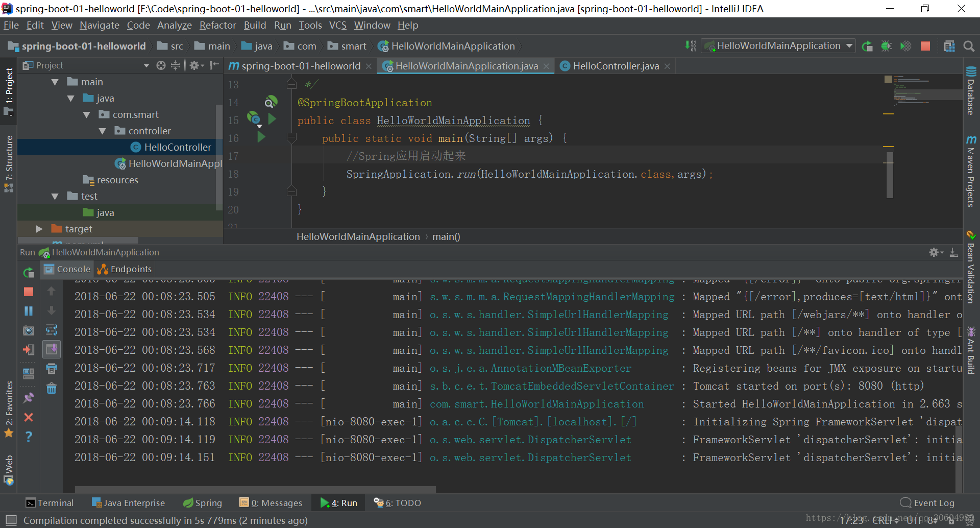Open Project Structure icon
Screen dimensions: 980x528
[949, 46]
